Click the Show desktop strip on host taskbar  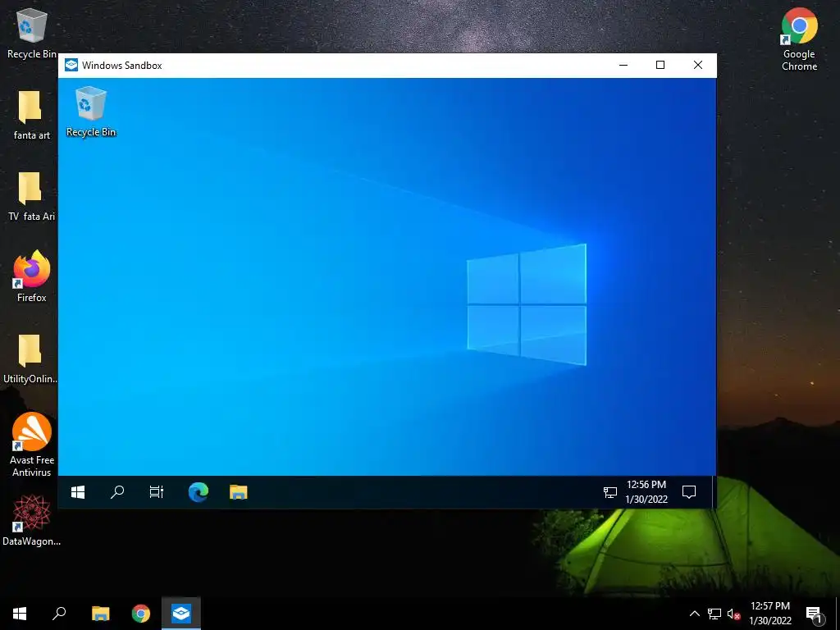pyautogui.click(x=838, y=614)
